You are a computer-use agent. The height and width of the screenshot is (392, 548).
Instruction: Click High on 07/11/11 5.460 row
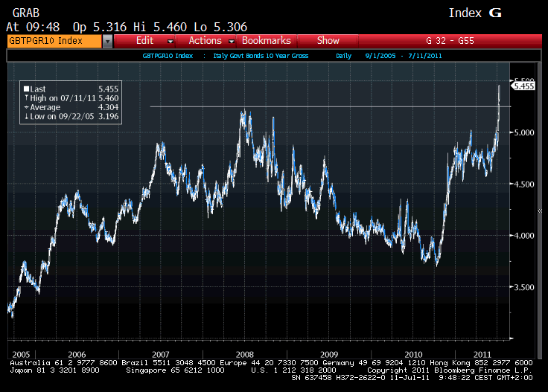[x=71, y=98]
